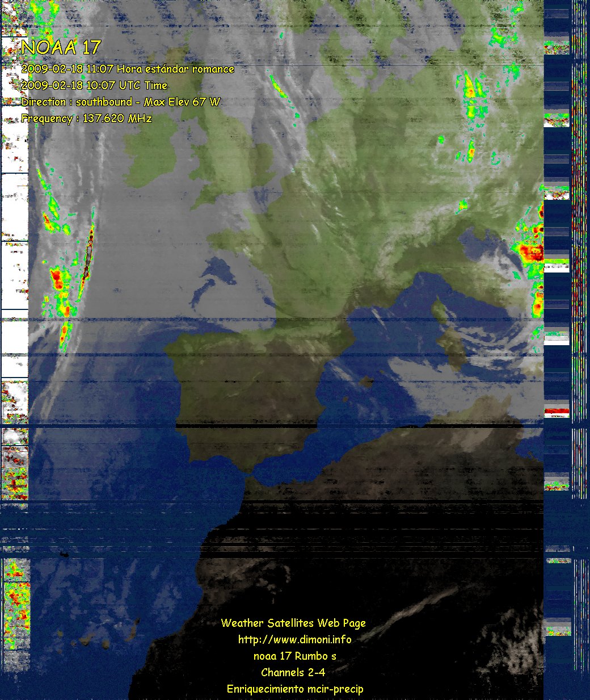Viewport: 590px width, 700px height.
Task: Select the "Channels 2-4" text
Action: (x=293, y=673)
